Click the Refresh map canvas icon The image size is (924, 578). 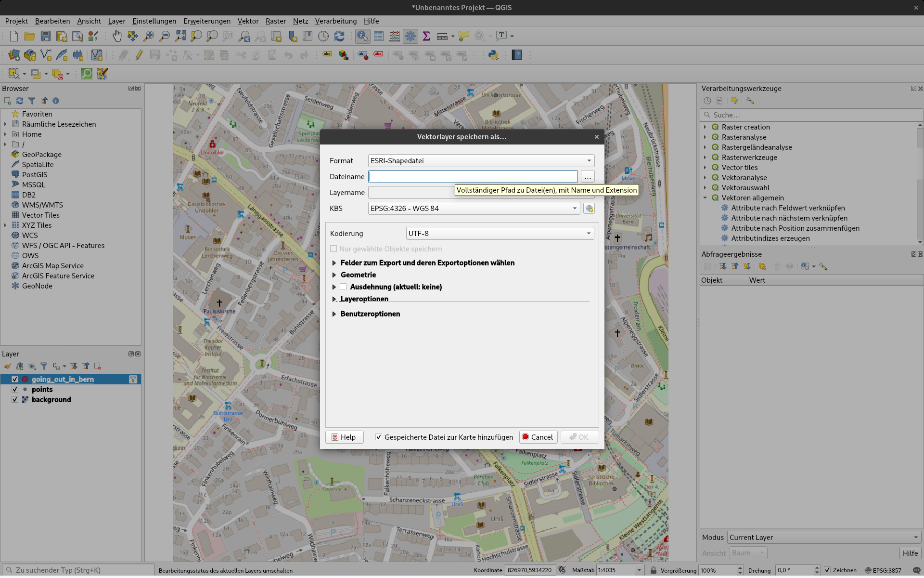coord(339,36)
